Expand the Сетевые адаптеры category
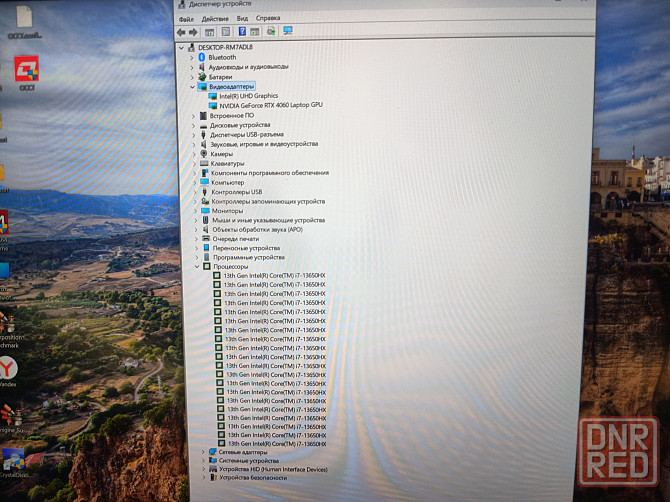 click(202, 452)
